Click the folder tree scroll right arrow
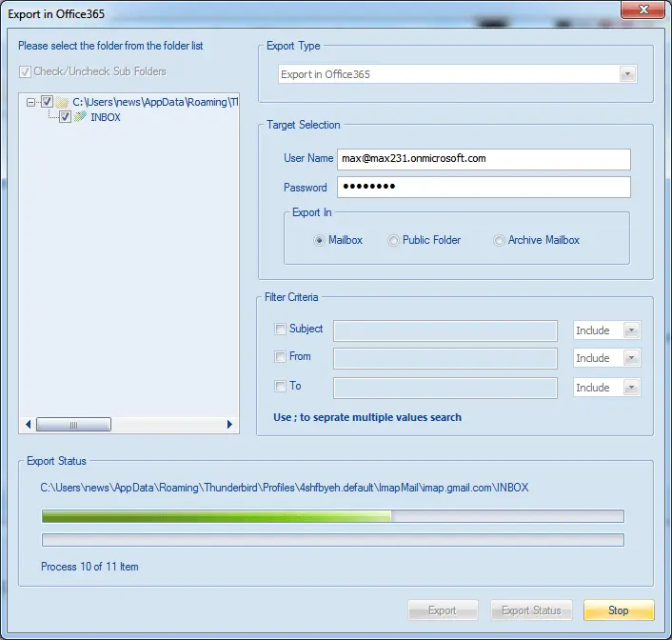Viewport: 672px width, 640px height. coord(229,425)
